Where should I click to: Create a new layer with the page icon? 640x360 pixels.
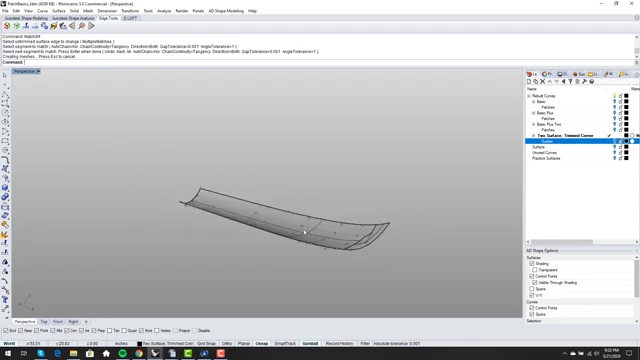tap(529, 82)
